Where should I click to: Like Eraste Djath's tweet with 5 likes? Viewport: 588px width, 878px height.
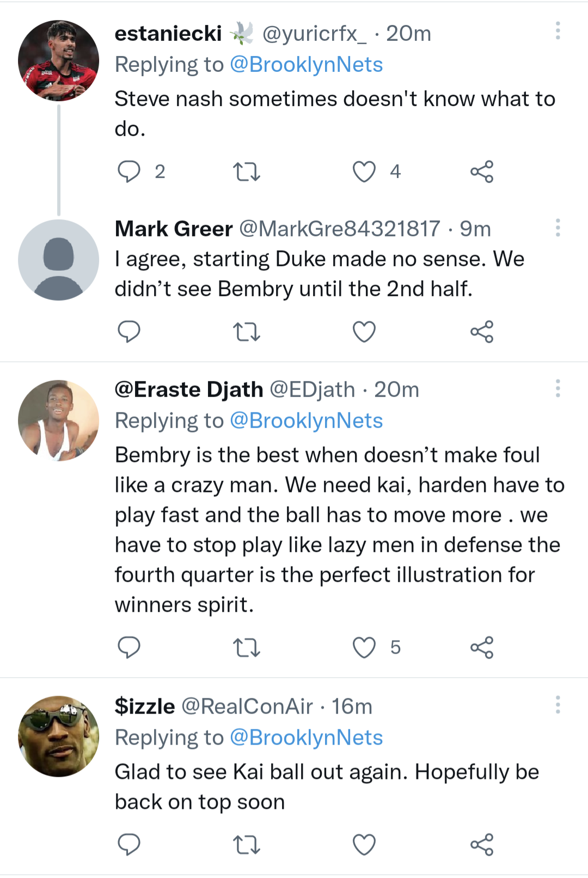[364, 648]
